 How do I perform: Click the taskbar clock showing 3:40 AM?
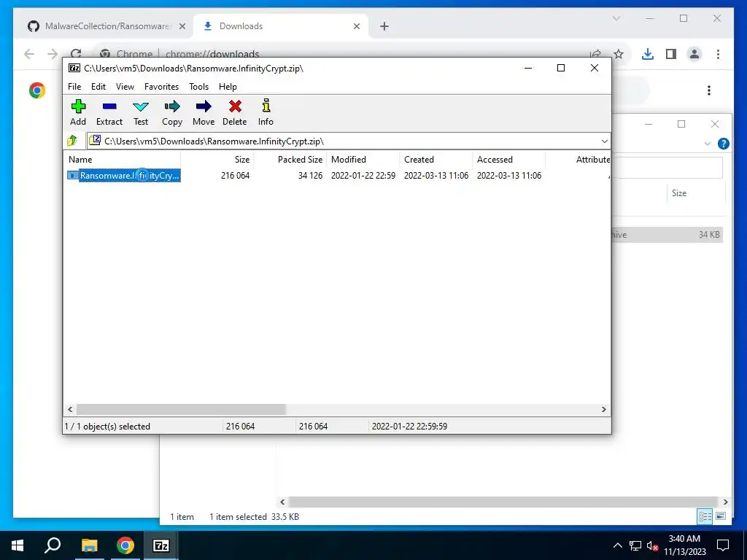[x=684, y=545]
